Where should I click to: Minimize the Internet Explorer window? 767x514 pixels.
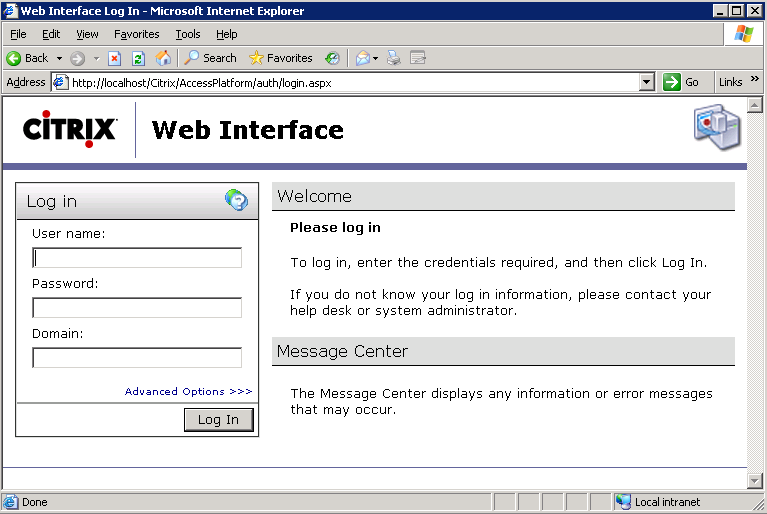click(x=719, y=11)
